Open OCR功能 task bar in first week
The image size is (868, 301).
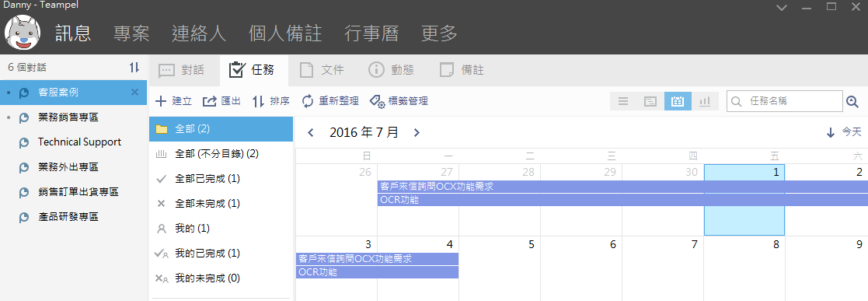pos(622,200)
